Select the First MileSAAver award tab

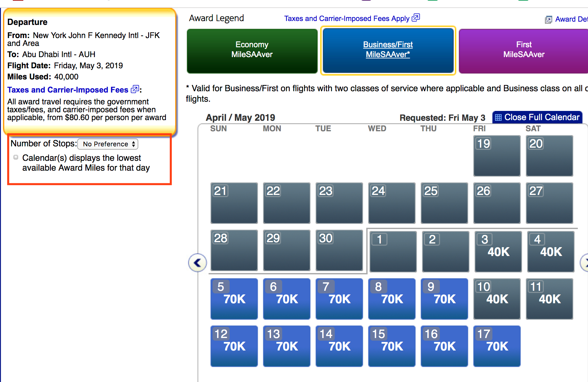524,51
